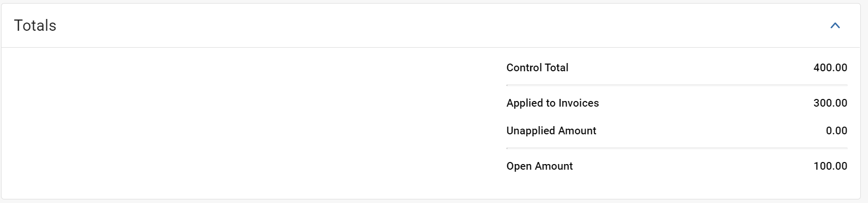
Task: Select the Open Amount label
Action: point(539,166)
